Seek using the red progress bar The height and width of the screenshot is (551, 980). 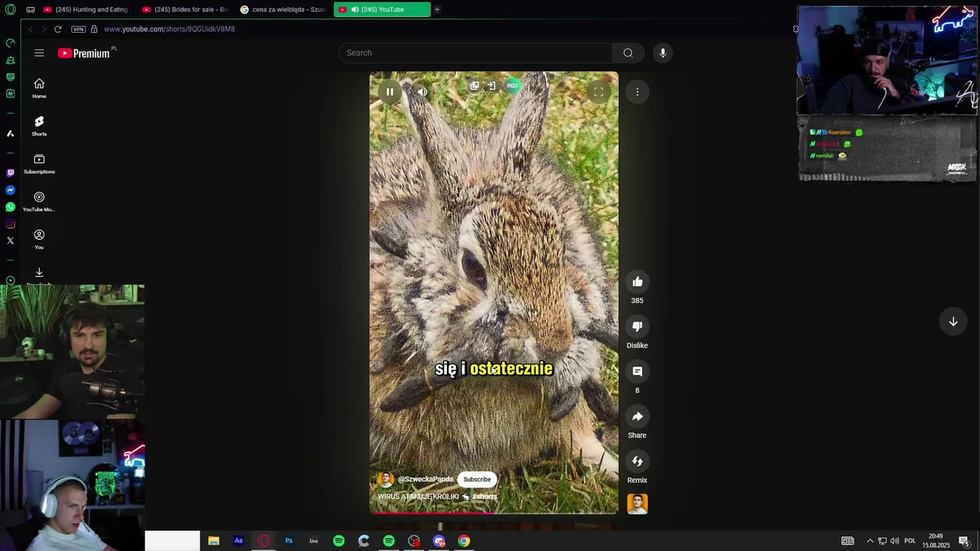click(494, 513)
